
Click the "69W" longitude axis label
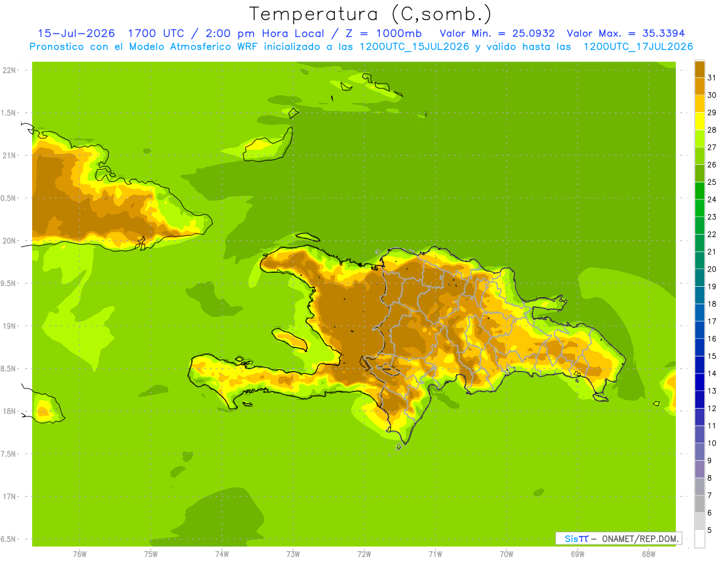[578, 554]
